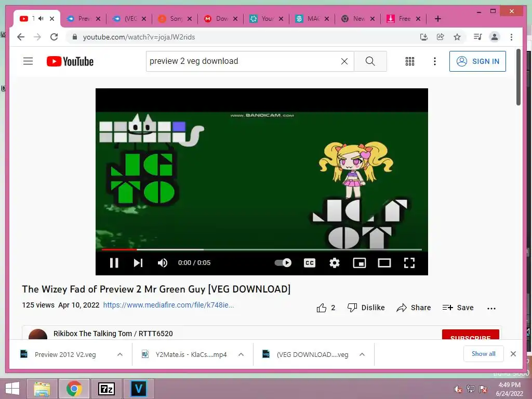Viewport: 532px width, 399px height.
Task: Click the Dislike button
Action: point(366,308)
